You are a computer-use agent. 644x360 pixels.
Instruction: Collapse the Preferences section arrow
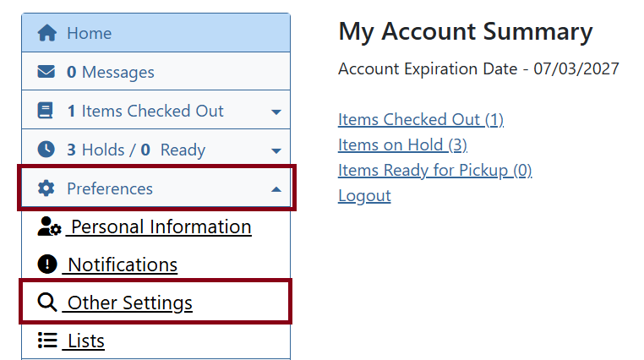pos(276,189)
